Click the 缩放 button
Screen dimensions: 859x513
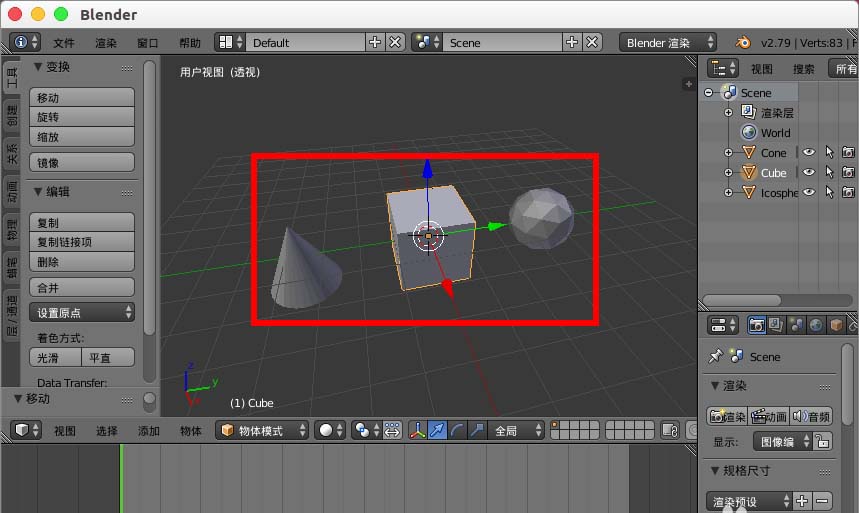point(82,136)
